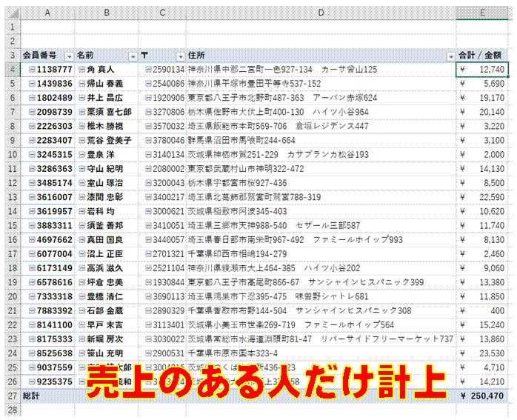Select column B header
517x420 pixels.
pos(107,13)
